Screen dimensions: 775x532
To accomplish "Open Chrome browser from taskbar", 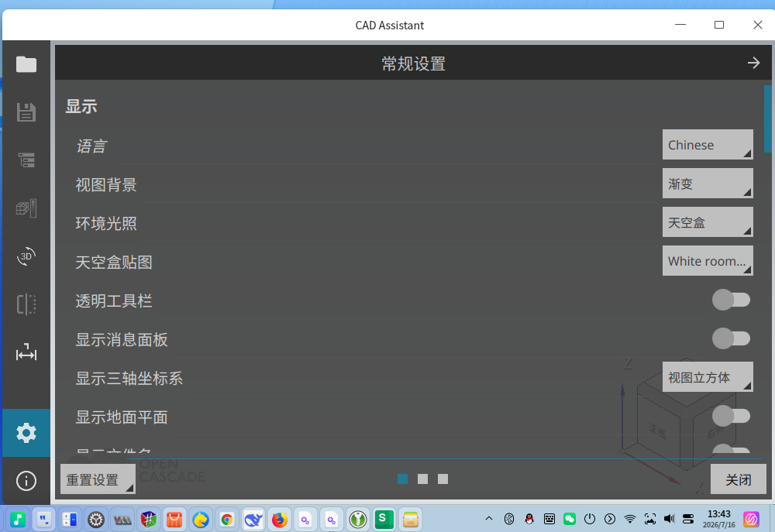I will tap(227, 520).
